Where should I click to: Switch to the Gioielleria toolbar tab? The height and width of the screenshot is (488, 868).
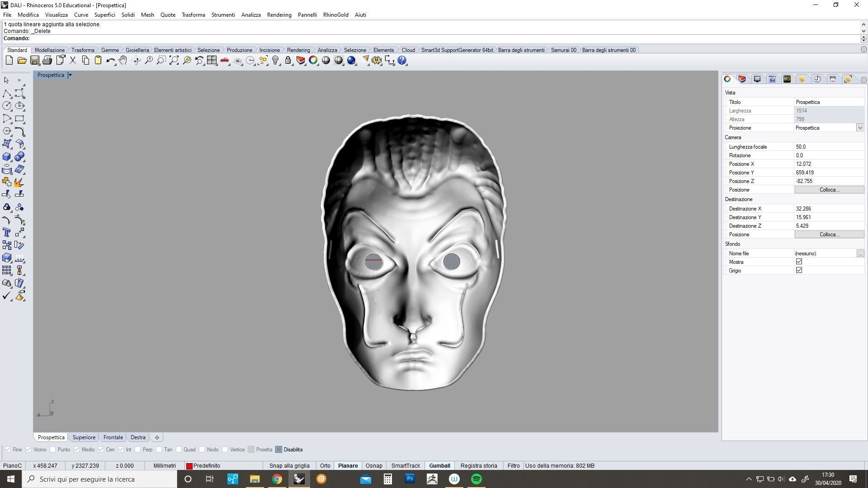pos(137,50)
